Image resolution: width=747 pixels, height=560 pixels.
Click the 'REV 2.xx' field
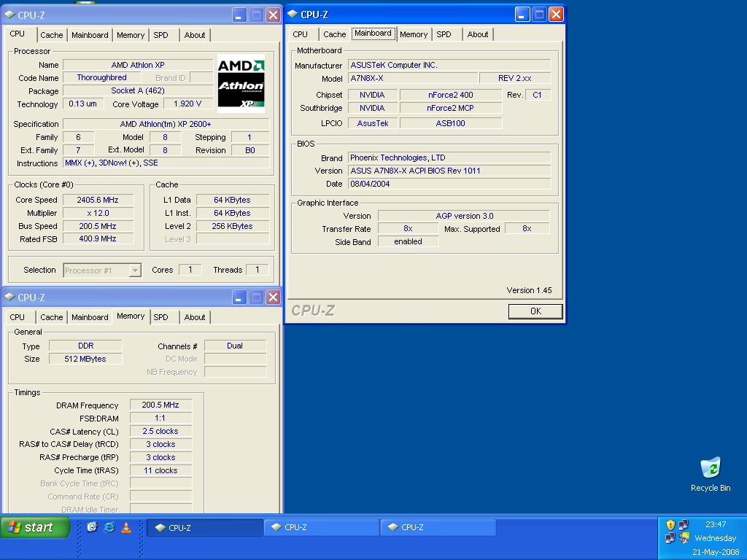click(514, 78)
